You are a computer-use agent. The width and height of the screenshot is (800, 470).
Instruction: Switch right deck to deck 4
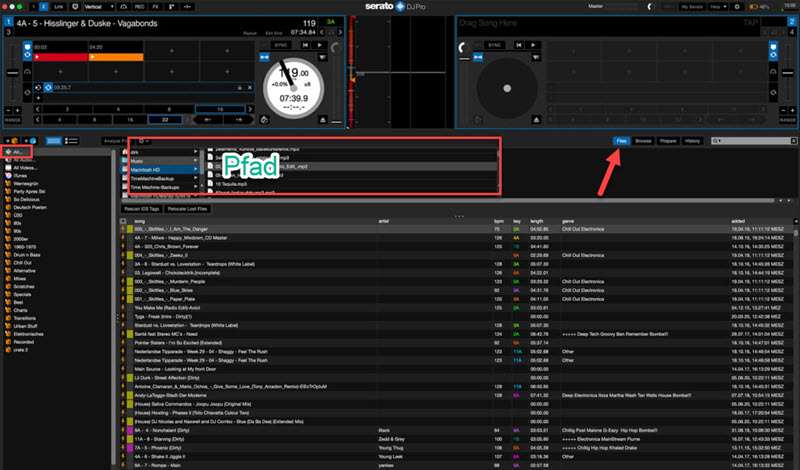(791, 32)
